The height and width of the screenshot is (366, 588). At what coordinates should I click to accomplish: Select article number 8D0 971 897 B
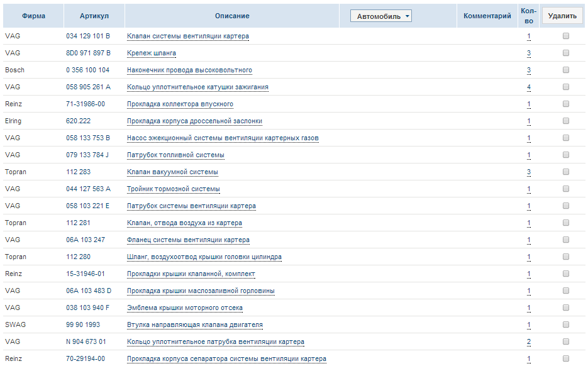click(x=88, y=53)
